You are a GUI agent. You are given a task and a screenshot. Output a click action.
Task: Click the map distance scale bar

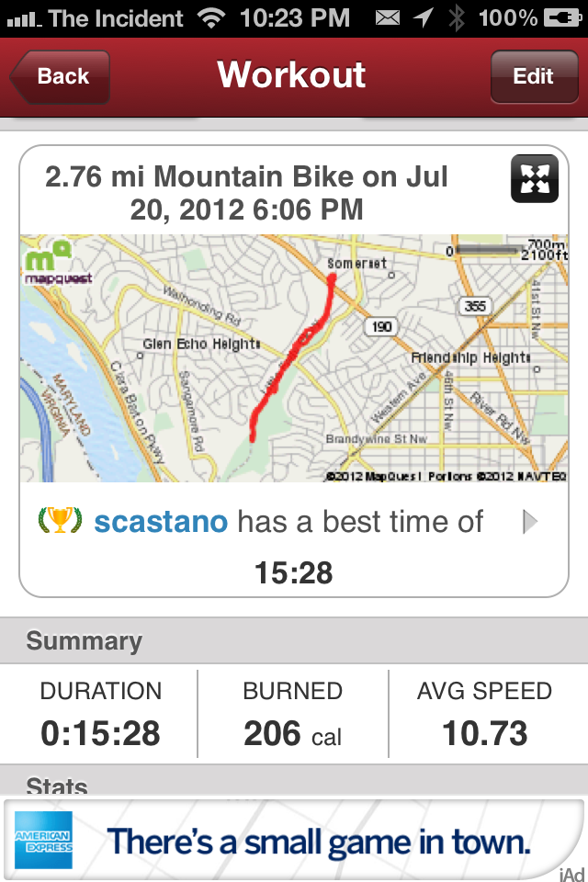[x=487, y=250]
